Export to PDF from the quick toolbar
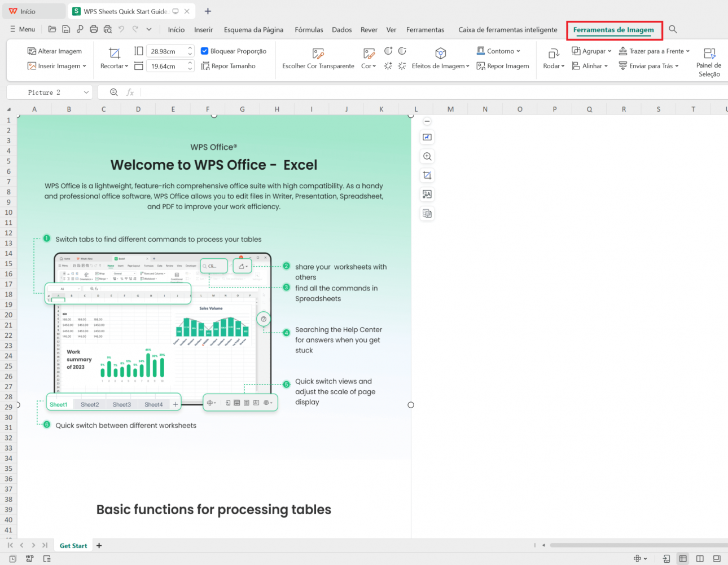This screenshot has height=565, width=728. pyautogui.click(x=80, y=29)
